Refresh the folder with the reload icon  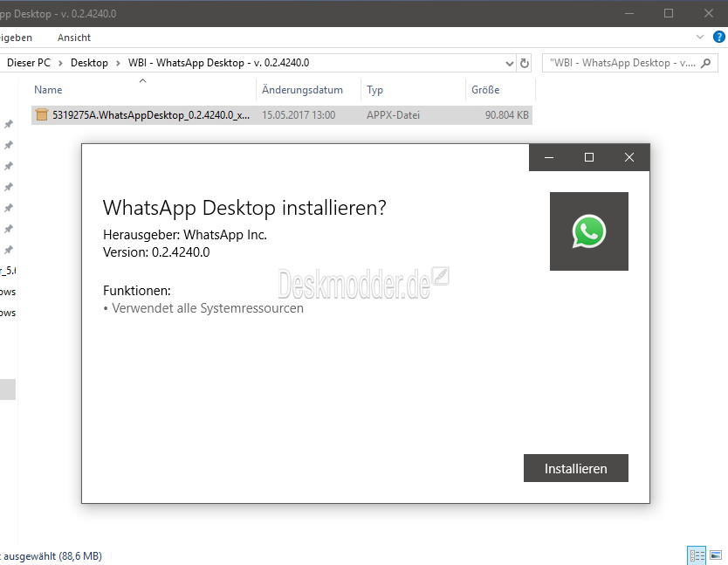tap(525, 63)
